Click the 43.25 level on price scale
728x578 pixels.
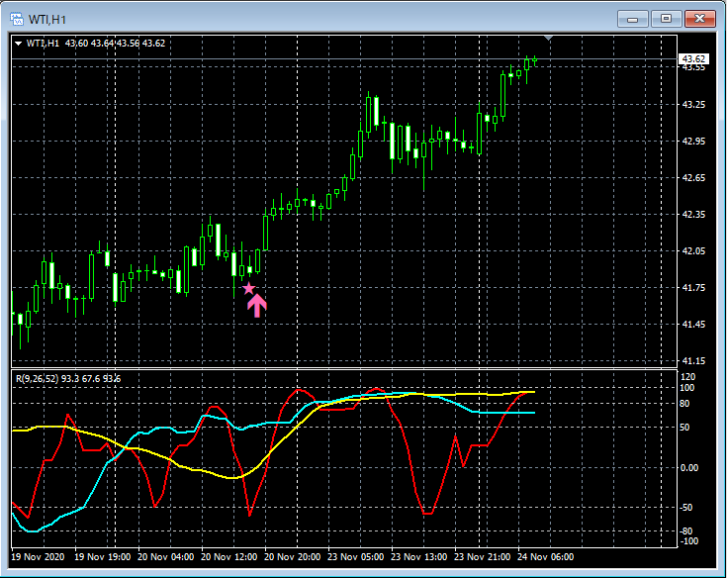692,105
